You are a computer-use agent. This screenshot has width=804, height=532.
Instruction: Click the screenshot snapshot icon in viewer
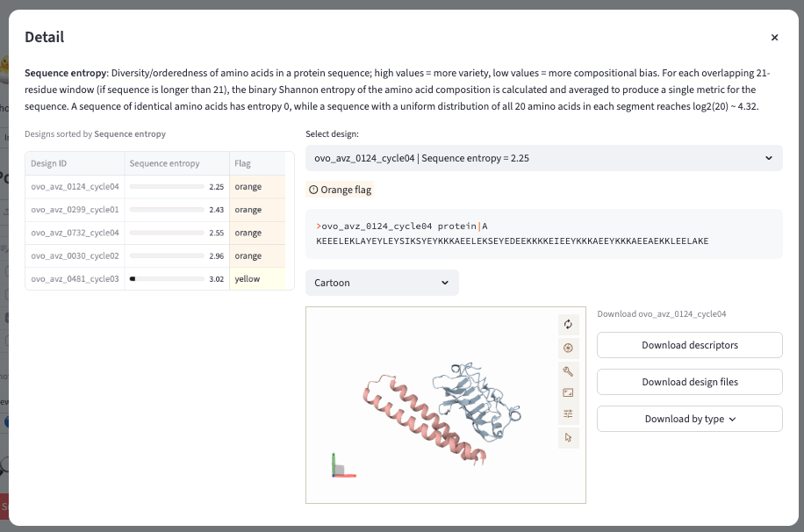(x=568, y=348)
